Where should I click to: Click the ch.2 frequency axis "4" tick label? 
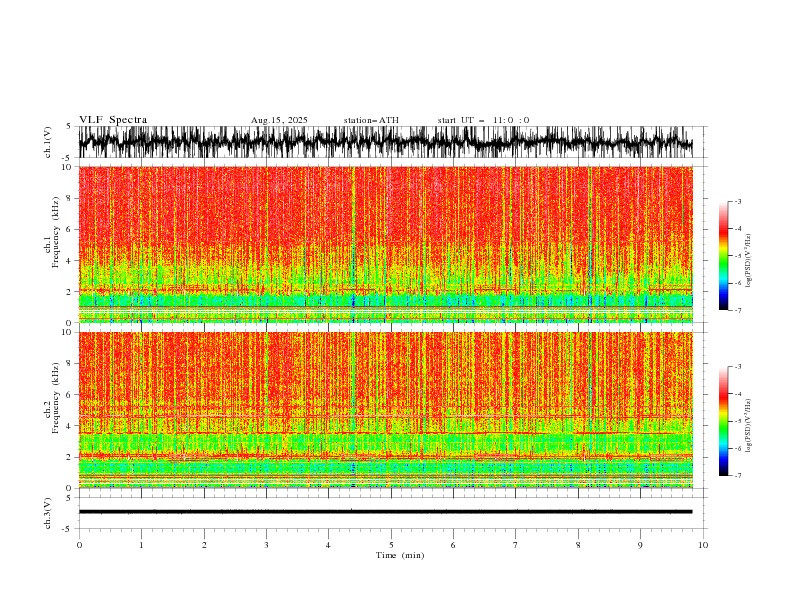click(x=69, y=426)
